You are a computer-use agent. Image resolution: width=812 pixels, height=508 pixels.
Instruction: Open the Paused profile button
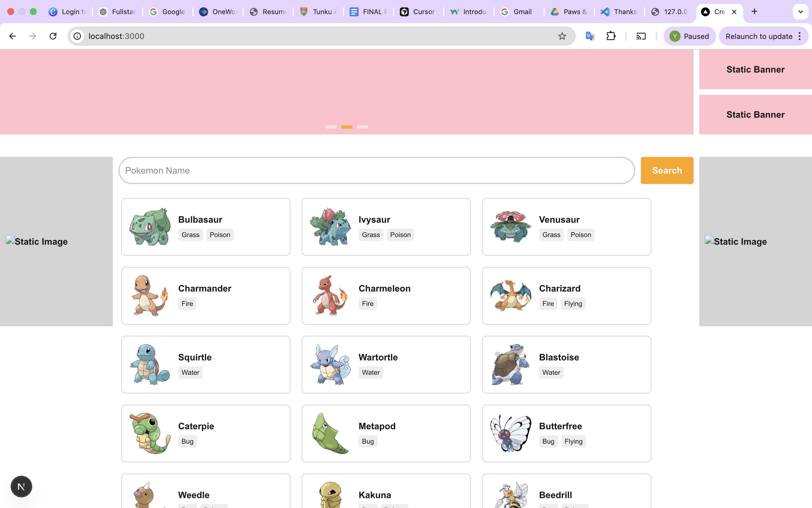(x=690, y=36)
